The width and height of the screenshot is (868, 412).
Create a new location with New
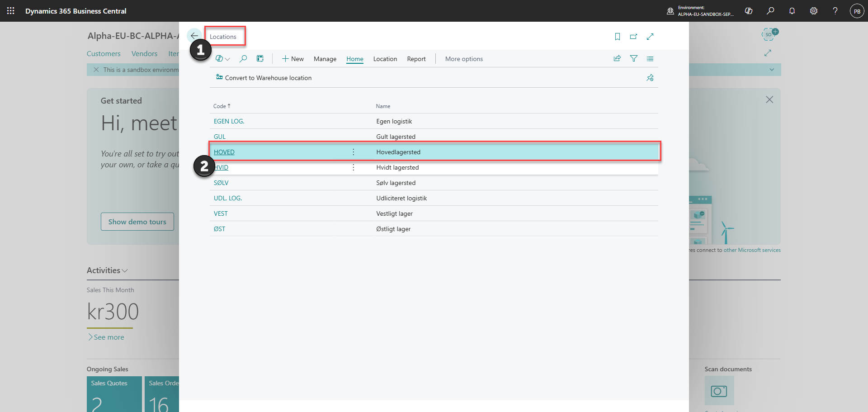tap(292, 59)
